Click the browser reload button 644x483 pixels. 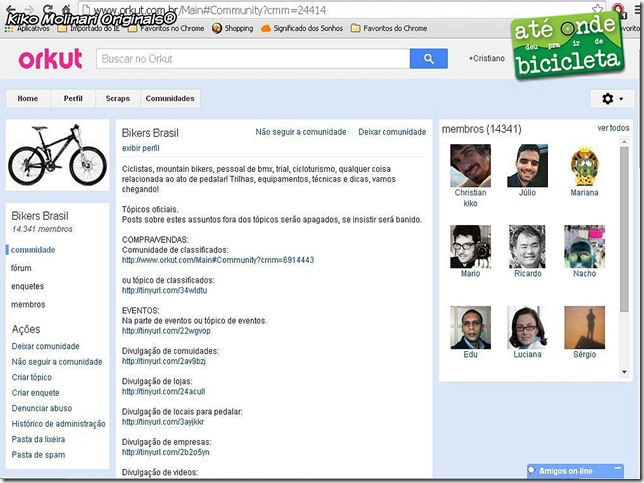point(48,8)
